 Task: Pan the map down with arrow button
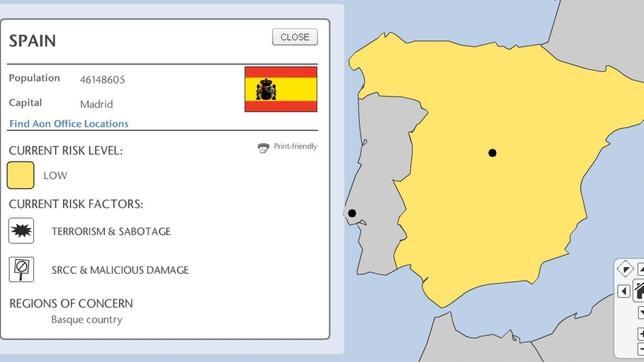[641, 313]
